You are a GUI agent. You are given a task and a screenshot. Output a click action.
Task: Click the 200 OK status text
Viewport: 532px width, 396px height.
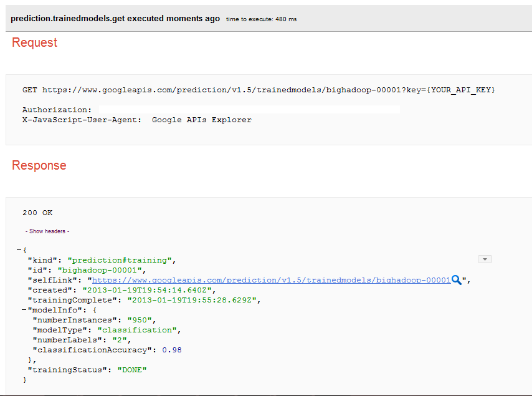click(x=37, y=213)
